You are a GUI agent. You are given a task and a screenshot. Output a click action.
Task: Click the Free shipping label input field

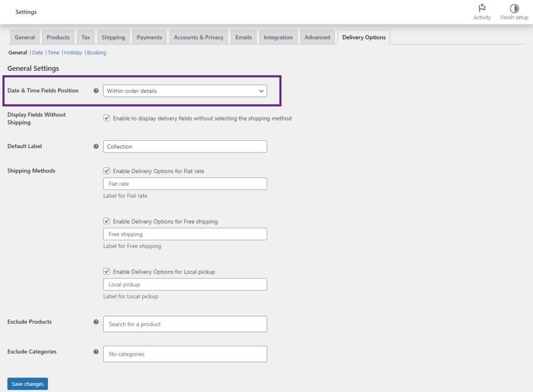click(x=185, y=234)
